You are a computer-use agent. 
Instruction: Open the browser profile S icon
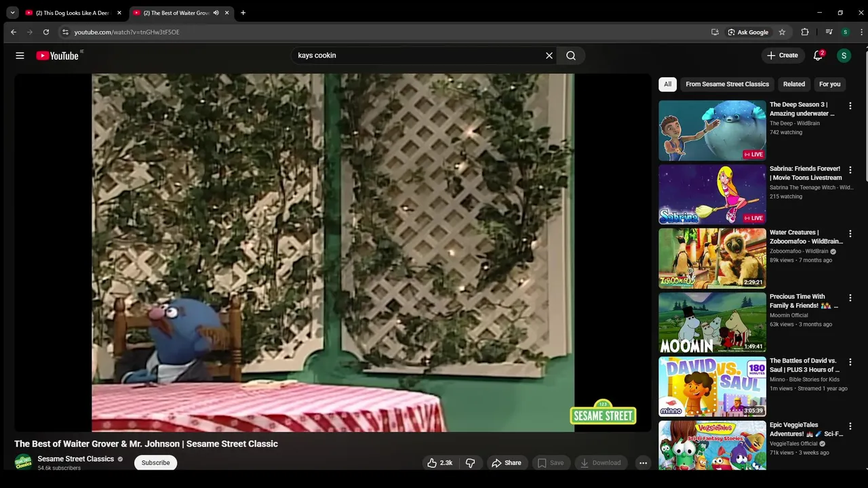point(845,32)
